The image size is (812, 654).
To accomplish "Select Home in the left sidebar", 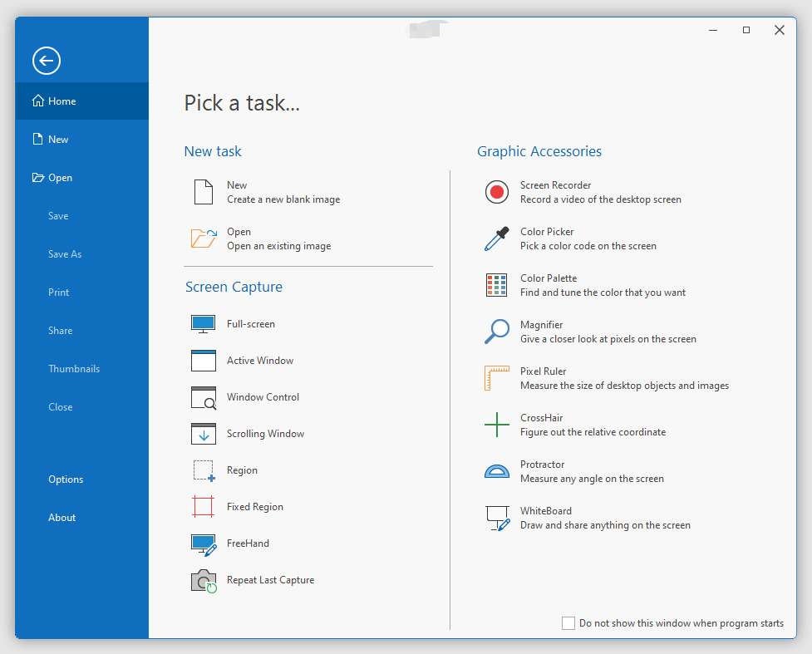I will [x=62, y=101].
